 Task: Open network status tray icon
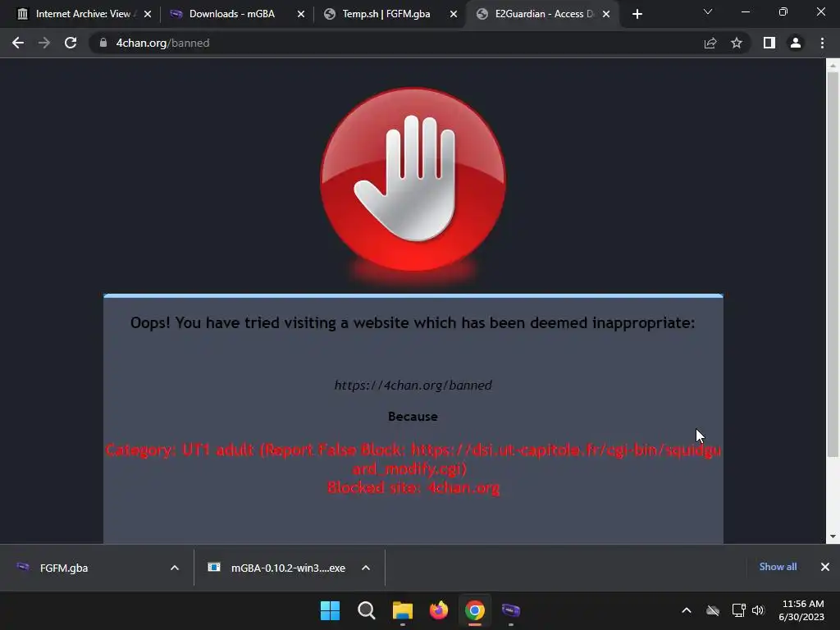click(739, 610)
